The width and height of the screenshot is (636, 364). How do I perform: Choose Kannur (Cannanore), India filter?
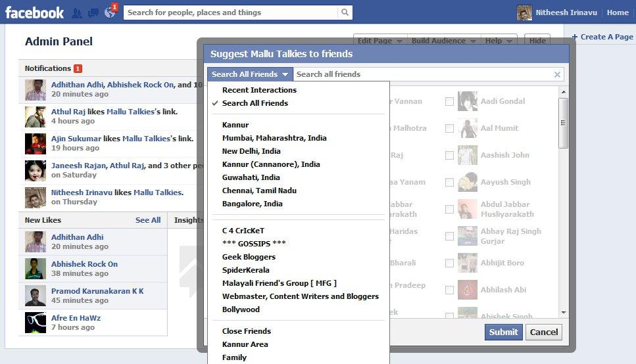[x=271, y=164]
